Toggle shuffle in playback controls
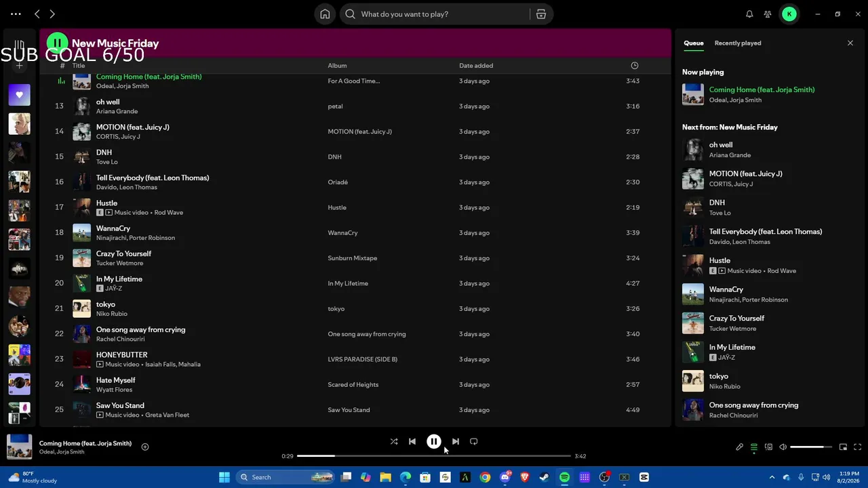 394,441
